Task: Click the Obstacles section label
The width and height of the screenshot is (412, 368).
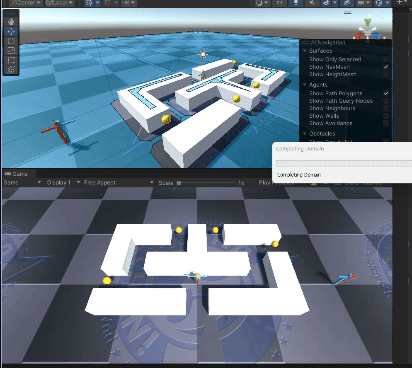Action: click(x=322, y=133)
